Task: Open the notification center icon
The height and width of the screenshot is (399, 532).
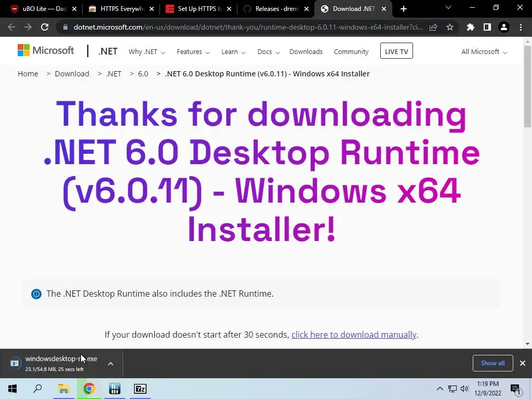Action: 515,389
